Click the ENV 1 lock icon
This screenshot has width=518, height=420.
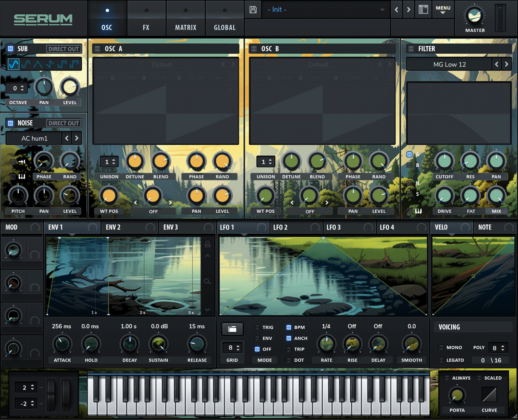point(208,244)
